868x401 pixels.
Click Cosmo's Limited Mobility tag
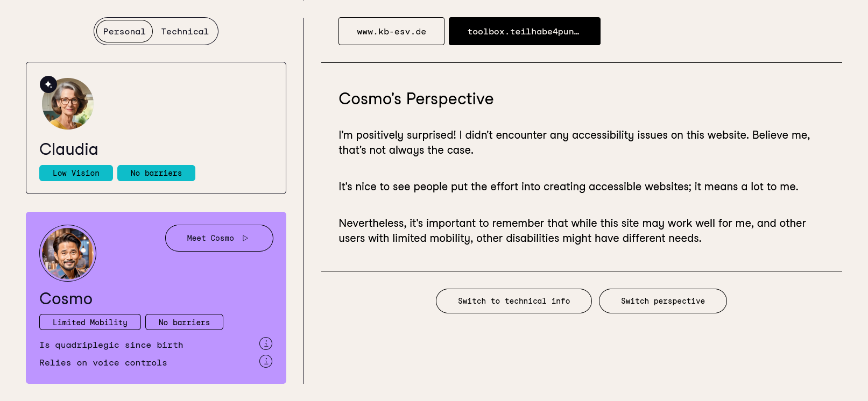[90, 323]
